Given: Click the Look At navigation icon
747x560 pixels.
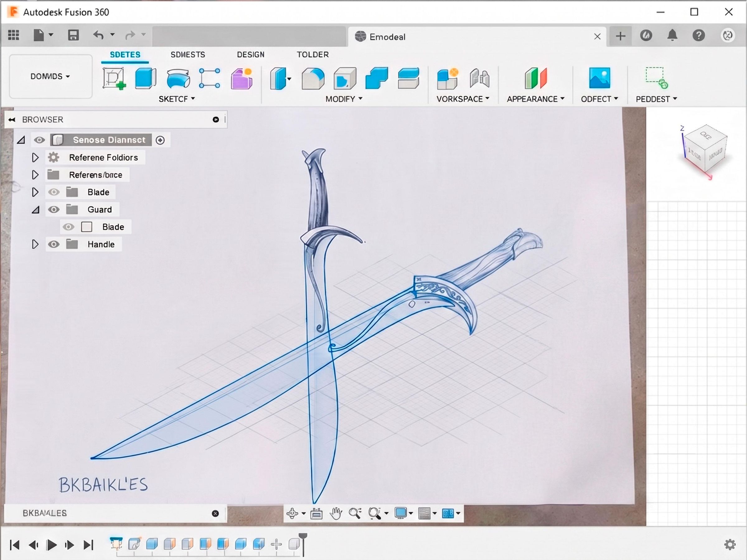Looking at the screenshot, I should pos(317,513).
